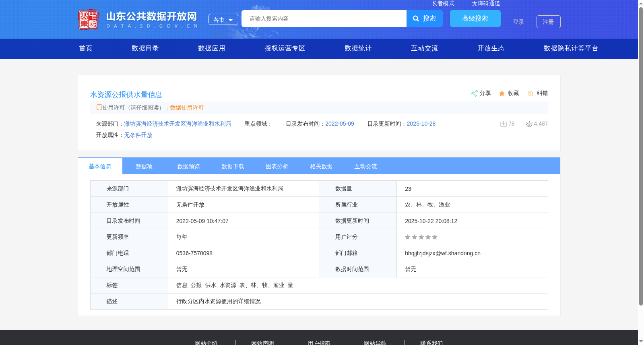Click the 登录 login link

[518, 22]
